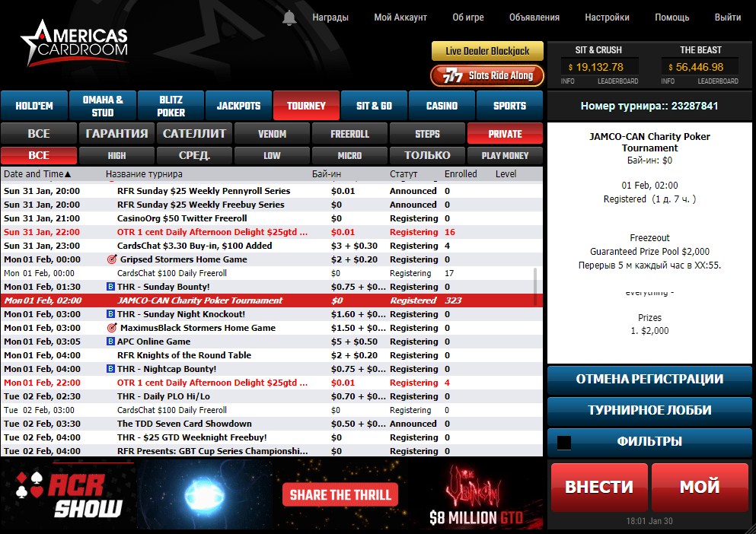Select the САТЕЛЛИТ tournament filter
This screenshot has height=534, width=756.
click(x=194, y=134)
